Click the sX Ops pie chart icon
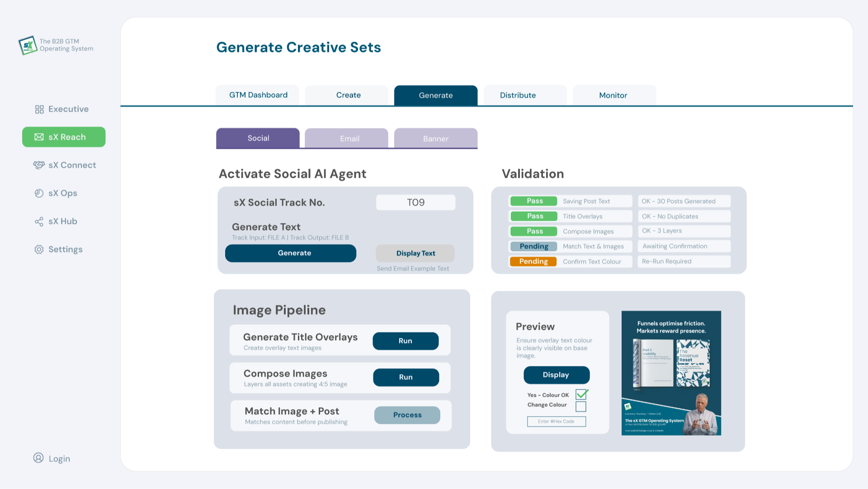The image size is (868, 489). (x=39, y=193)
